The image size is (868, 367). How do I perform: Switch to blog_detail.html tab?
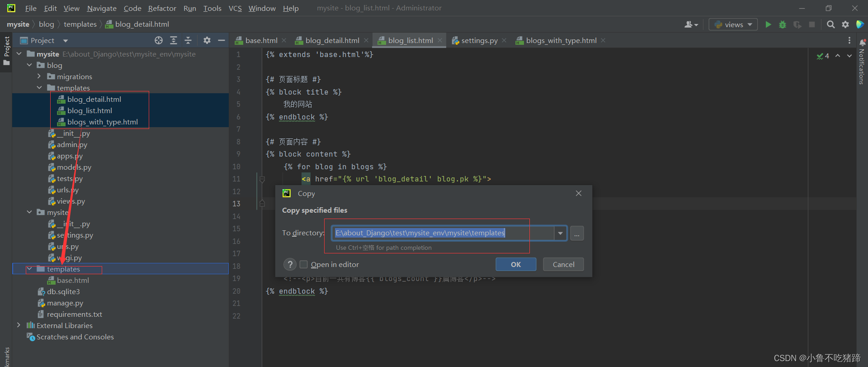(x=332, y=40)
